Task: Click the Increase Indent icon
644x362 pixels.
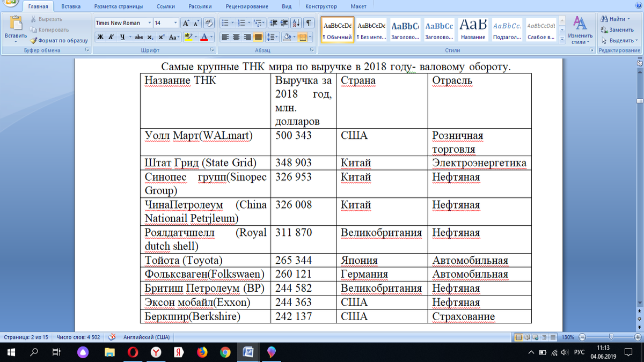Action: (284, 23)
